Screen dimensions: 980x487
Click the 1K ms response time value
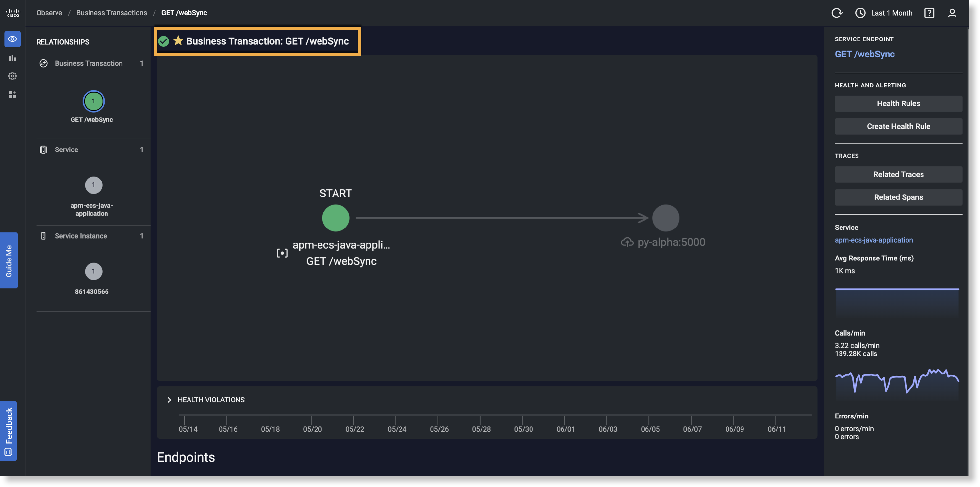click(844, 271)
